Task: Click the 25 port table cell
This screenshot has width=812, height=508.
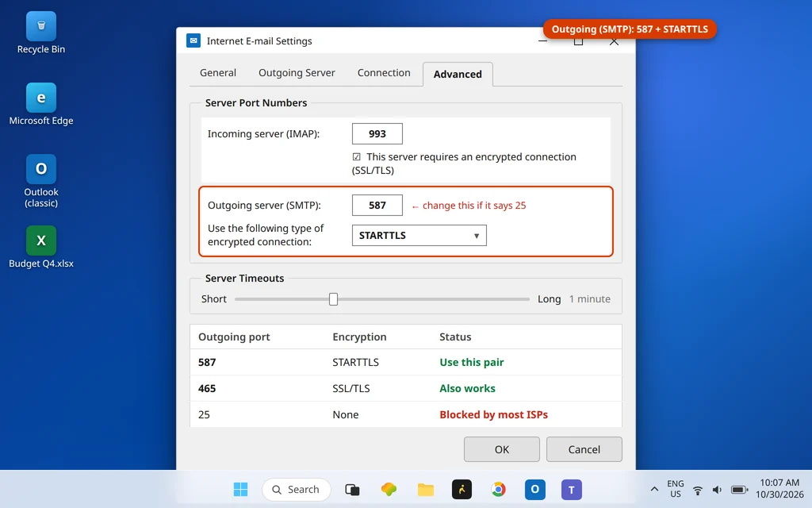Action: tap(204, 414)
